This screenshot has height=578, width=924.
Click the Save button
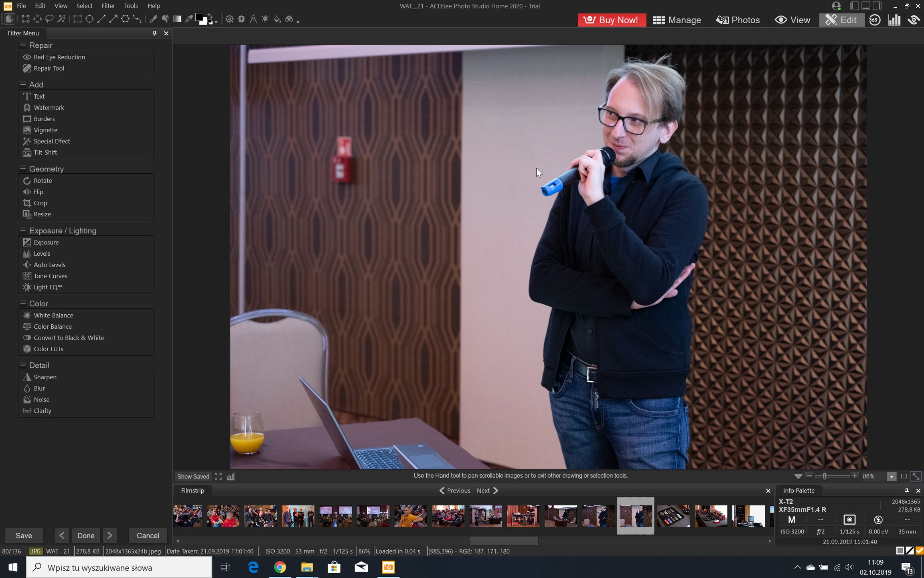click(x=24, y=535)
